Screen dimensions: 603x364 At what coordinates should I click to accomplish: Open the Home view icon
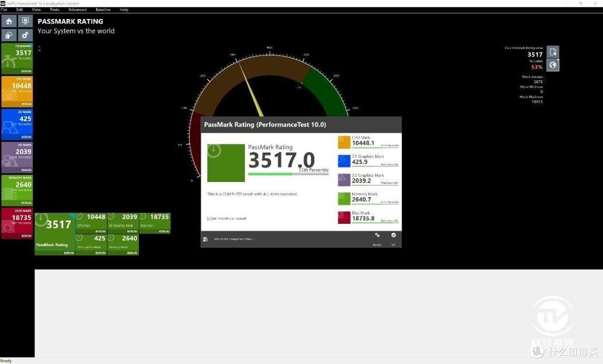pyautogui.click(x=9, y=21)
